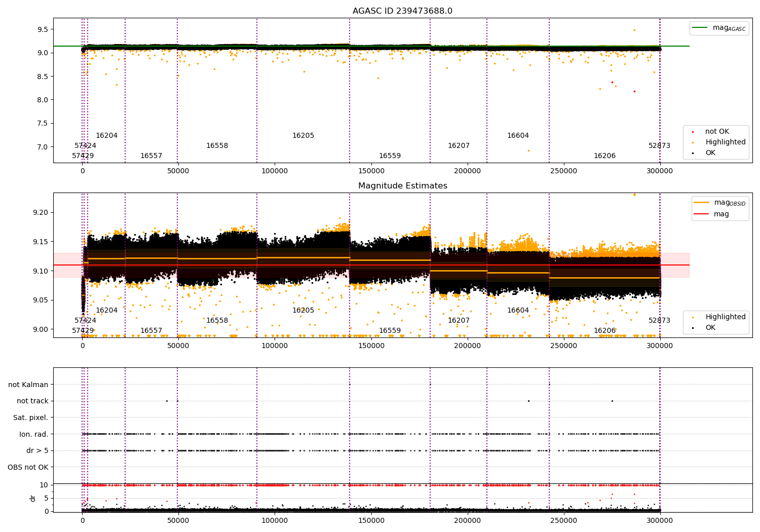Click the orange outlier point near magnitude 9.5
This screenshot has height=532, width=760.
coord(634,30)
